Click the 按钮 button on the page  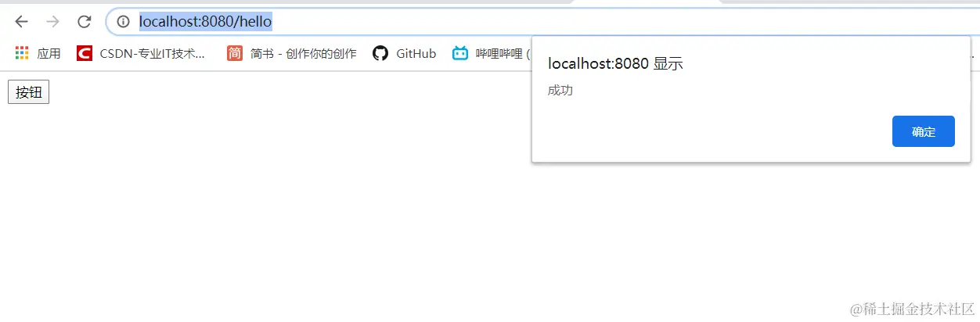tap(28, 91)
